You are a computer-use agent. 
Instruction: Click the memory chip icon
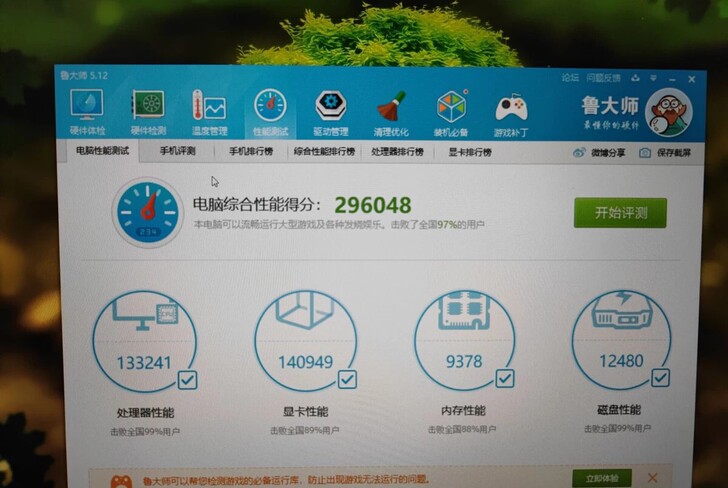[463, 310]
